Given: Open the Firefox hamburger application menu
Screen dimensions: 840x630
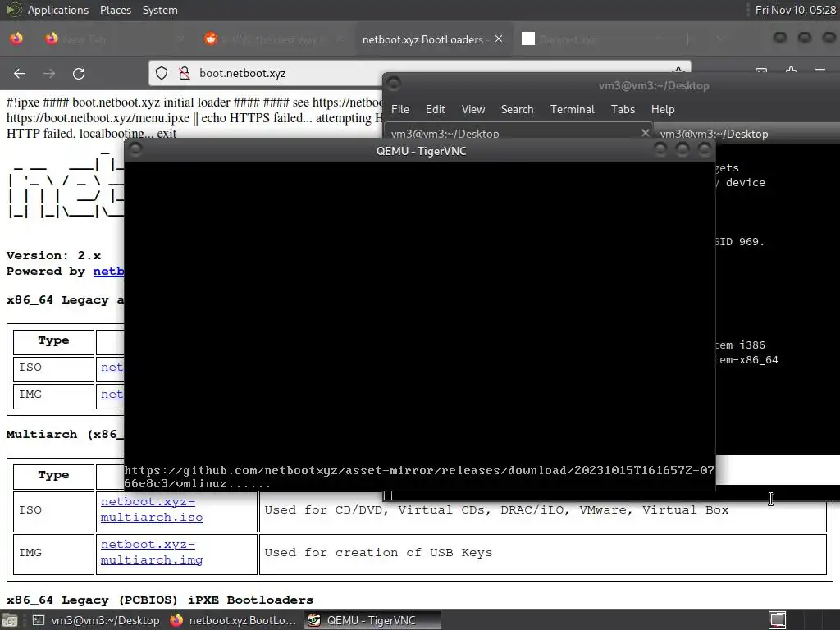Looking at the screenshot, I should tap(820, 71).
